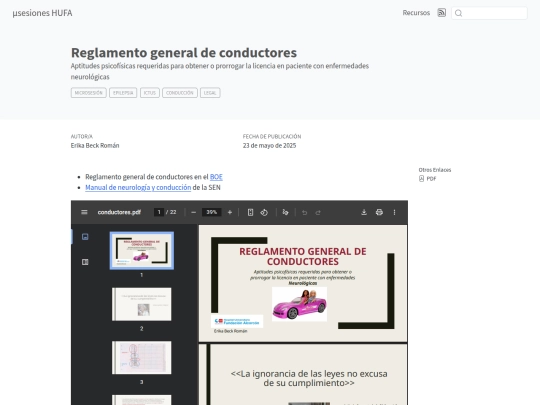Click the pink car image on slide 1
The image size is (540, 405).
coord(299,304)
